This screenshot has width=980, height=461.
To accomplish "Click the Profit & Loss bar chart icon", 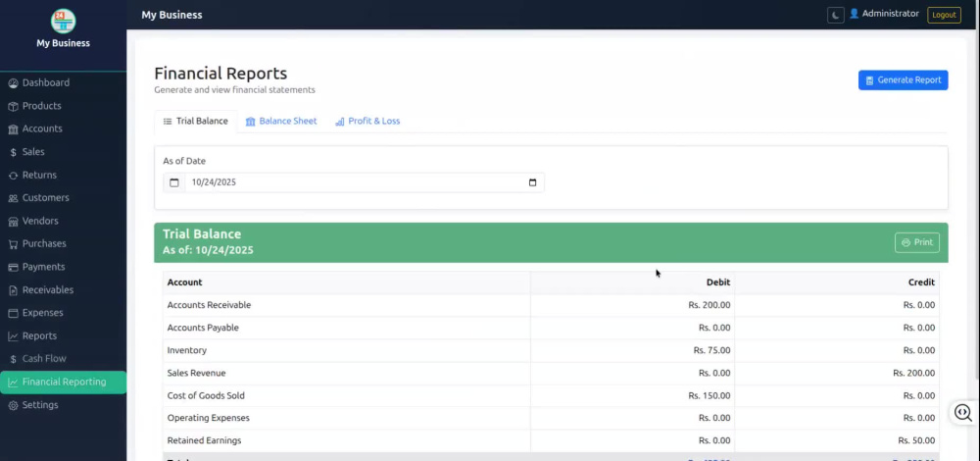I will (x=340, y=122).
